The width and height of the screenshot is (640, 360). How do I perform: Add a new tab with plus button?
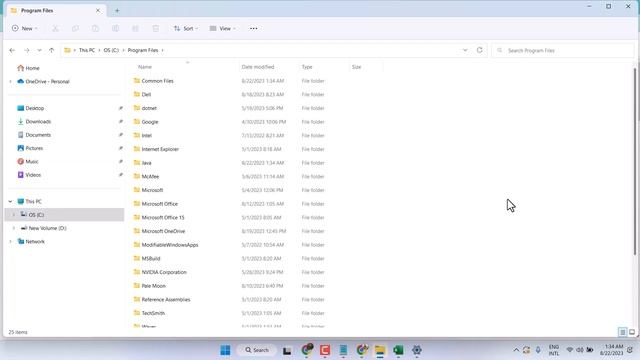pyautogui.click(x=117, y=11)
